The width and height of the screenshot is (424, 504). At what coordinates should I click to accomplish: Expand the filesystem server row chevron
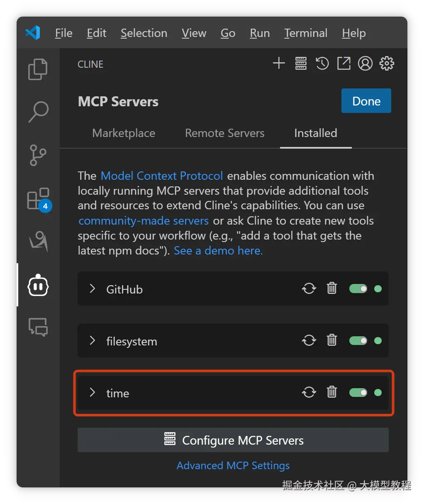(93, 340)
